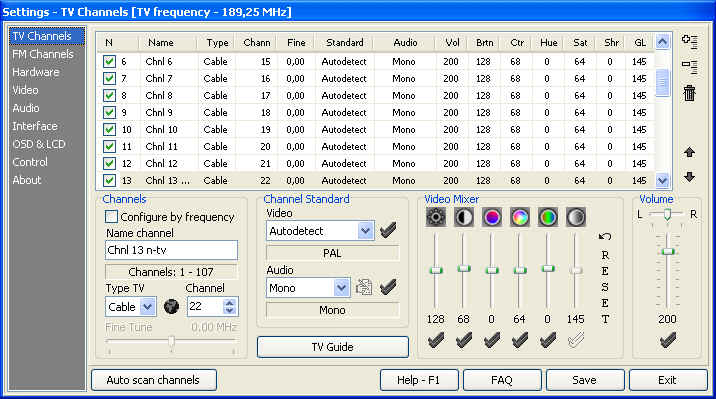Click the volume vertical slider handle
716x399 pixels.
(x=668, y=252)
